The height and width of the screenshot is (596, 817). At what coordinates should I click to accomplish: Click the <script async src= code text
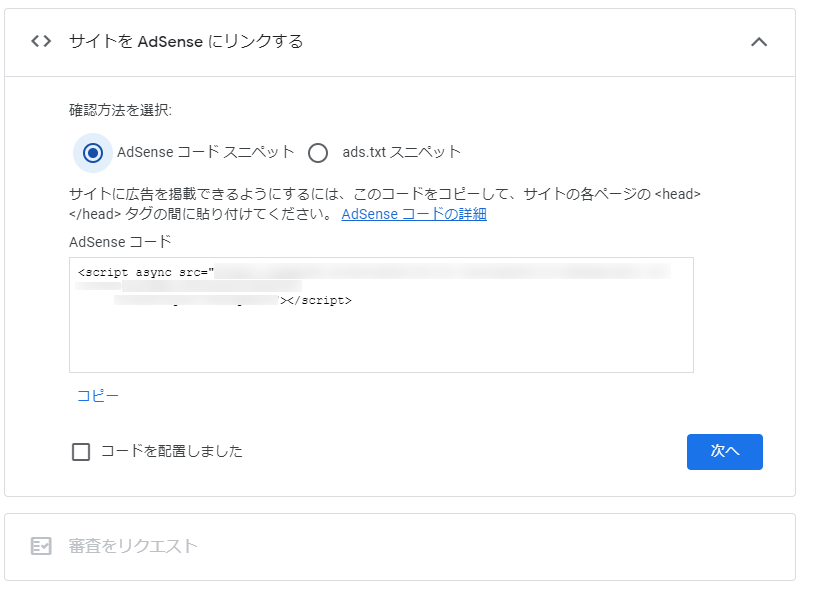click(146, 272)
